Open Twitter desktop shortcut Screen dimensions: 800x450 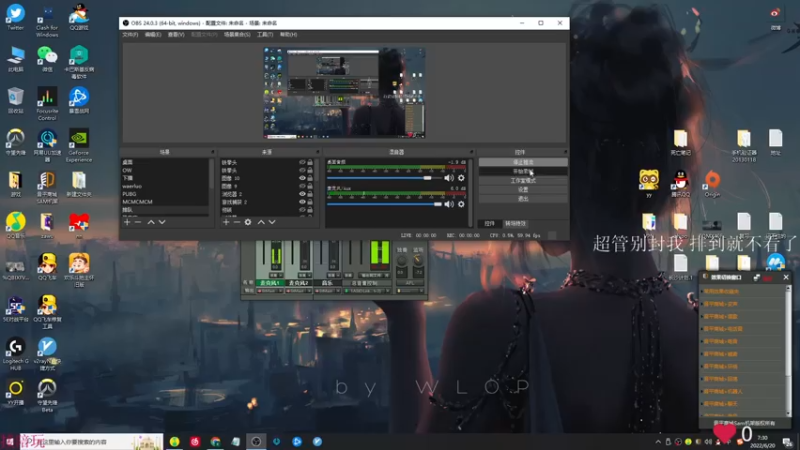point(15,17)
